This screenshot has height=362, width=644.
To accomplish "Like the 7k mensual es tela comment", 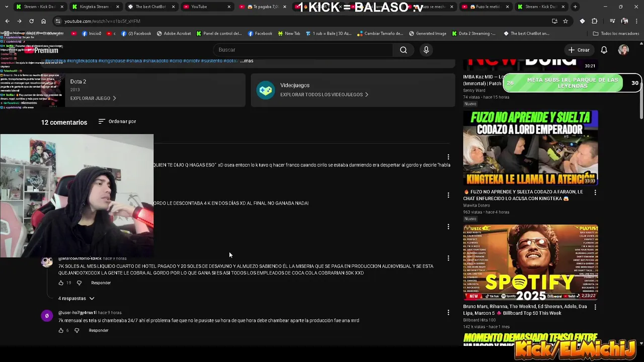I will [x=61, y=330].
